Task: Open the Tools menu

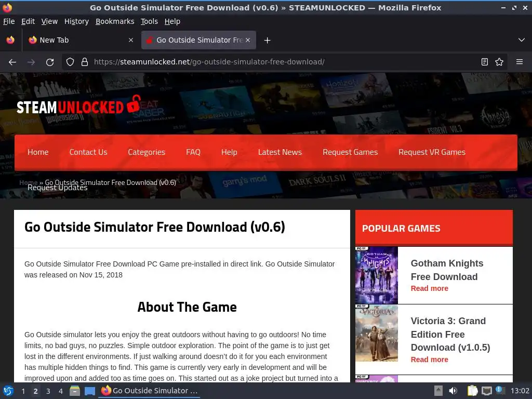Action: coord(149,21)
